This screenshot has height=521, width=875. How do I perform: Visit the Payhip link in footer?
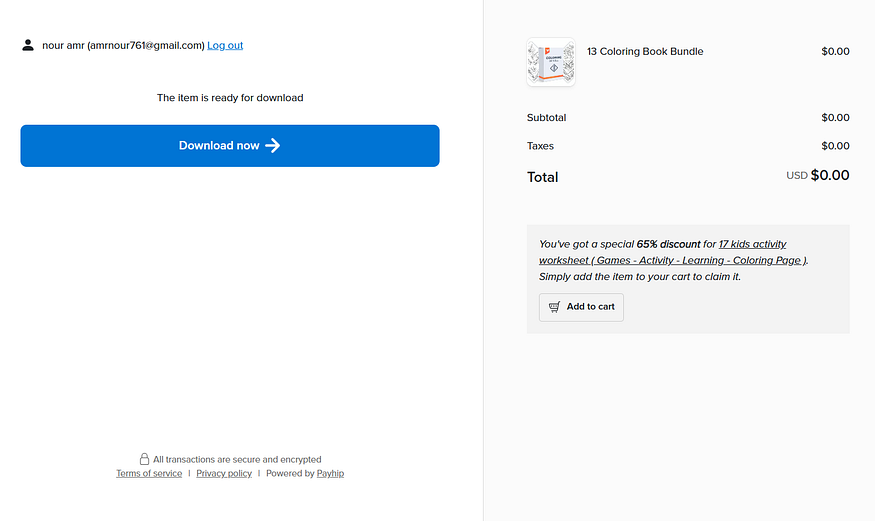tap(330, 473)
